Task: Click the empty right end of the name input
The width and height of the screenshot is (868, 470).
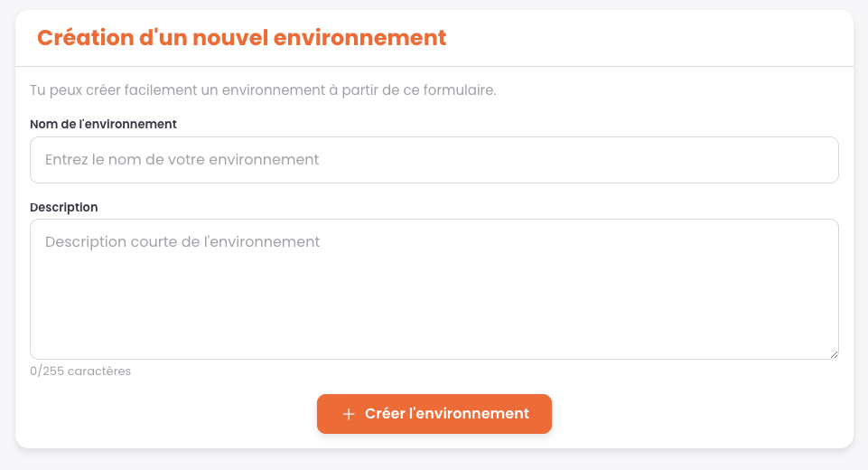Action: tap(768, 160)
